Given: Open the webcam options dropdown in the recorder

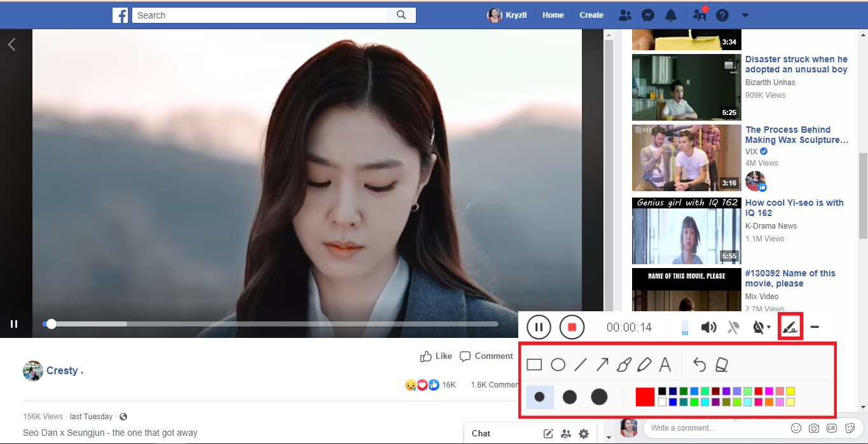Looking at the screenshot, I should click(768, 327).
